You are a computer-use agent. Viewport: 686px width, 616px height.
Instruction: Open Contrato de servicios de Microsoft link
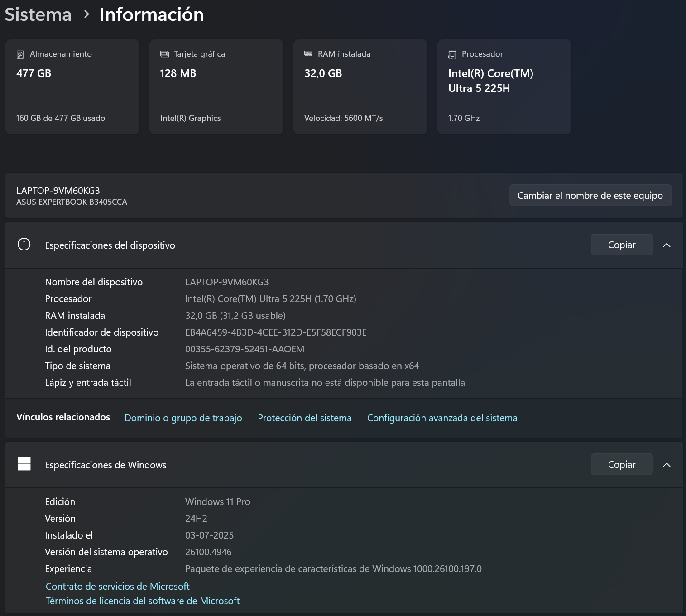pyautogui.click(x=117, y=587)
